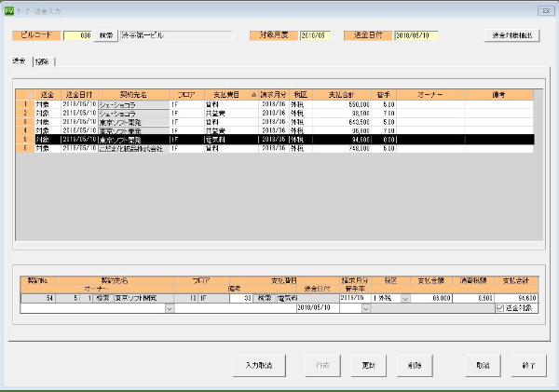Click the 送金日付 field in the detail row
This screenshot has height=392, width=559.
(x=318, y=308)
